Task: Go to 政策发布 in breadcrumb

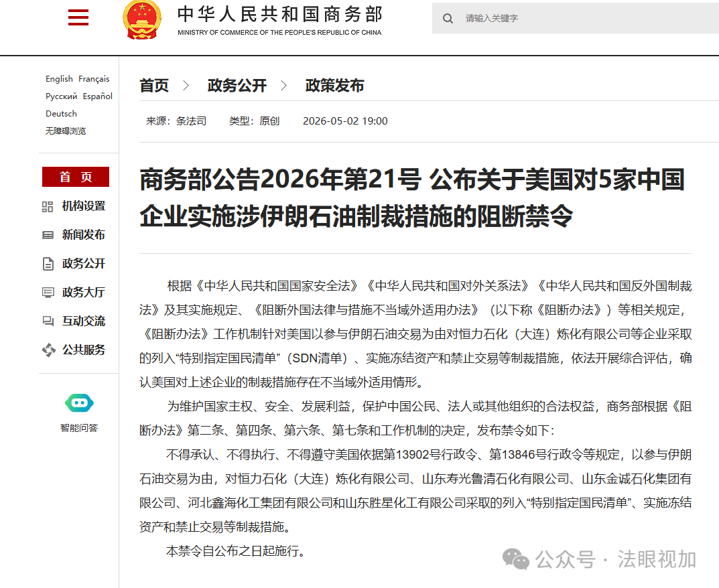Action: click(334, 85)
